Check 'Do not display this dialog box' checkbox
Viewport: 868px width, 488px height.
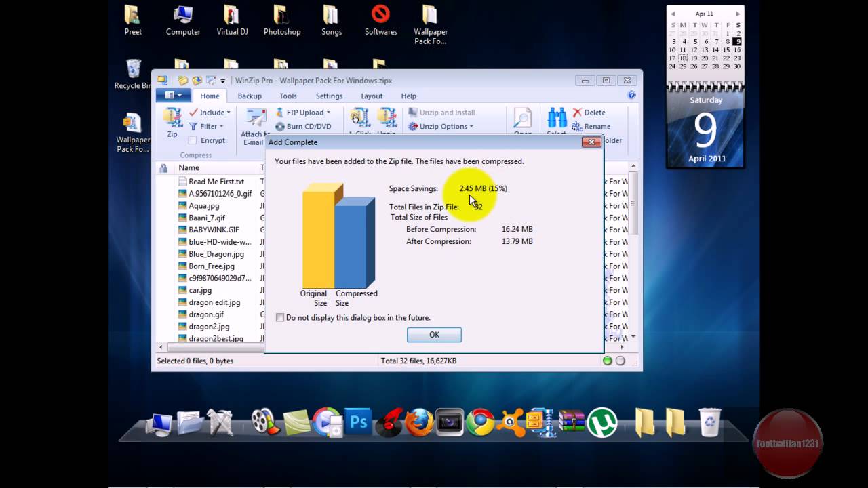[280, 317]
